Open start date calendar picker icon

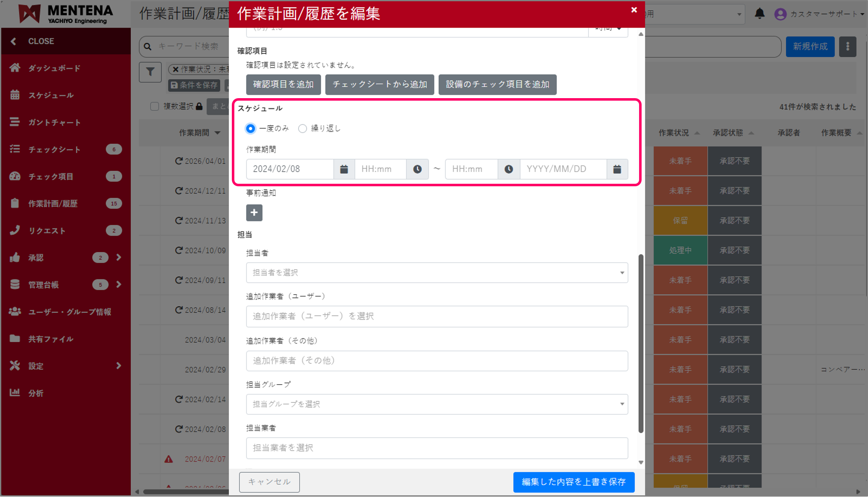(344, 169)
